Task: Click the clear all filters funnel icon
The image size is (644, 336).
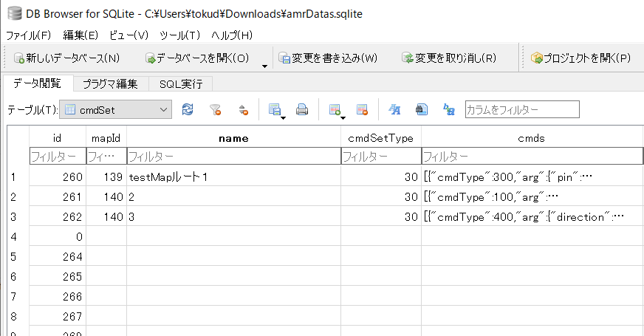Action: pos(215,109)
